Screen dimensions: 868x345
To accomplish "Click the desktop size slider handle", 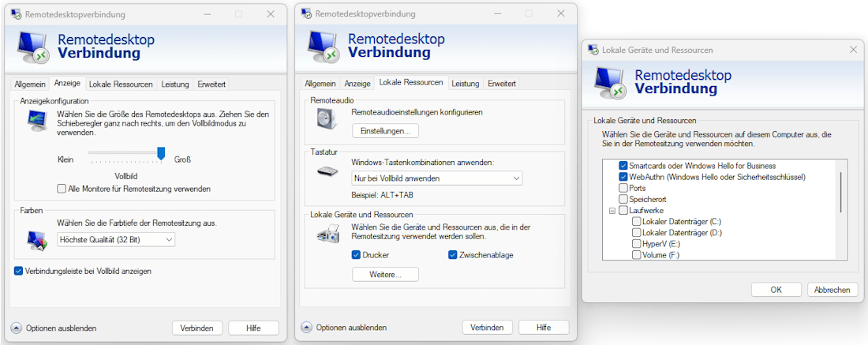I will [161, 152].
